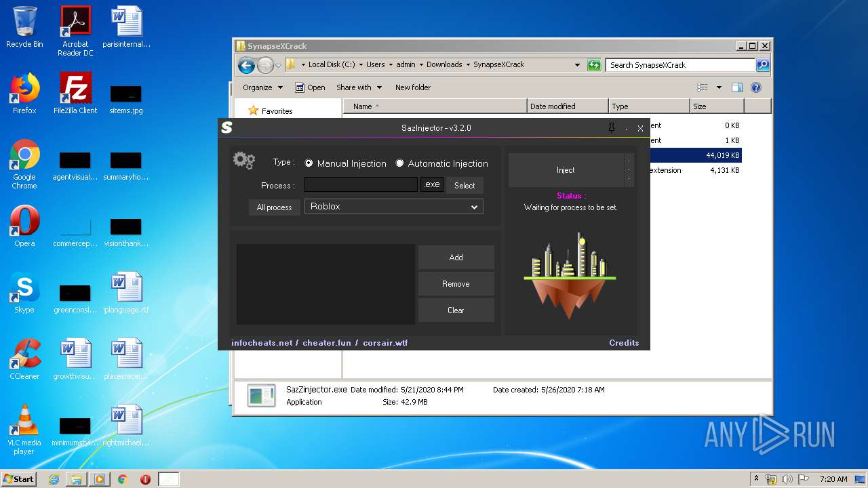868x488 pixels.
Task: Click New folder in Explorer toolbar
Action: 413,87
